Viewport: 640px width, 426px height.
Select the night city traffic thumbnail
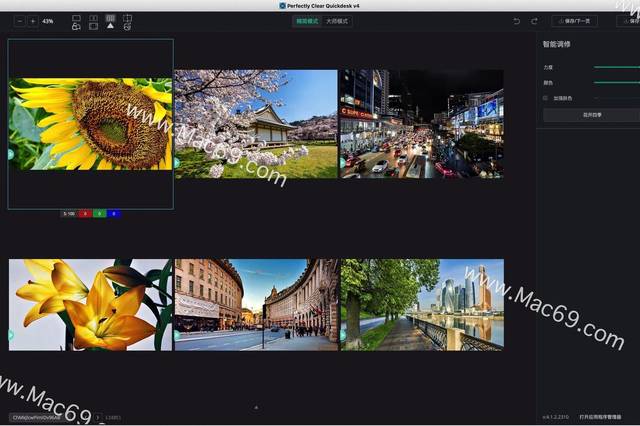422,124
